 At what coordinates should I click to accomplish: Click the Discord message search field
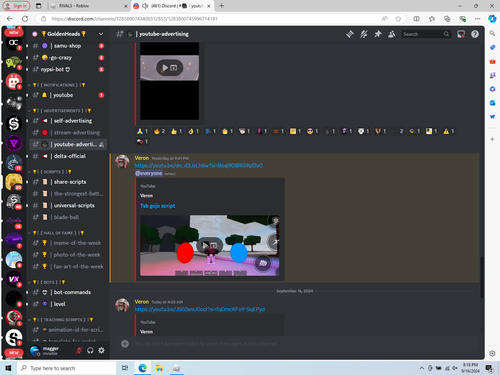426,34
